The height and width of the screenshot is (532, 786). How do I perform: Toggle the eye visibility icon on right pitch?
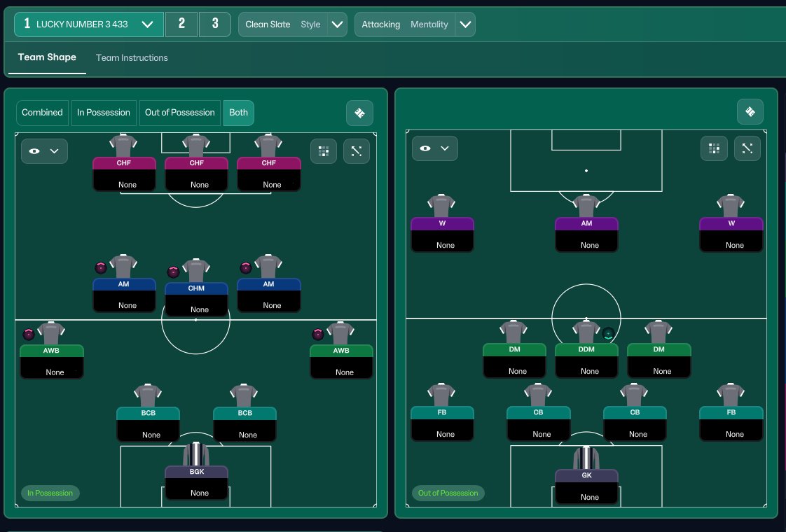coord(425,148)
